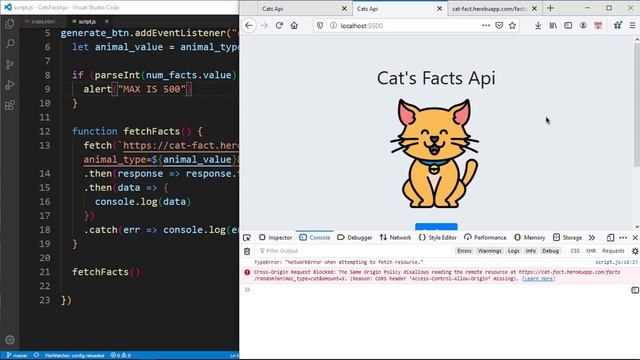The width and height of the screenshot is (640, 360).
Task: Reload the localhost page
Action: point(279,25)
